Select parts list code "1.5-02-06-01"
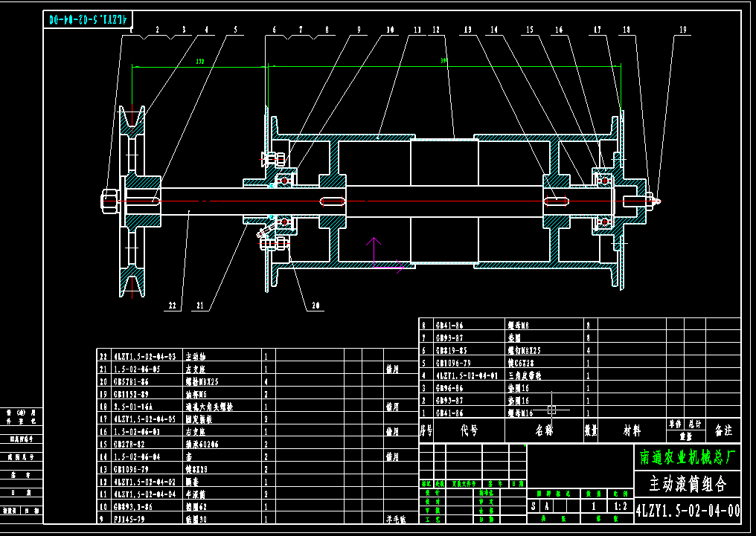 tap(136, 432)
